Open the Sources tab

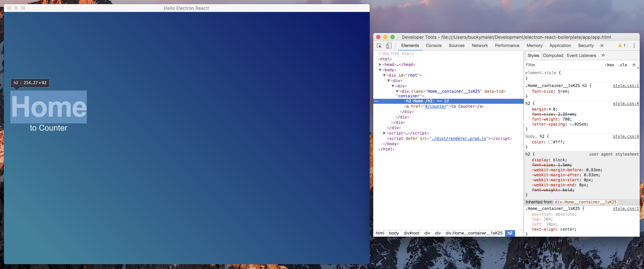[x=456, y=46]
